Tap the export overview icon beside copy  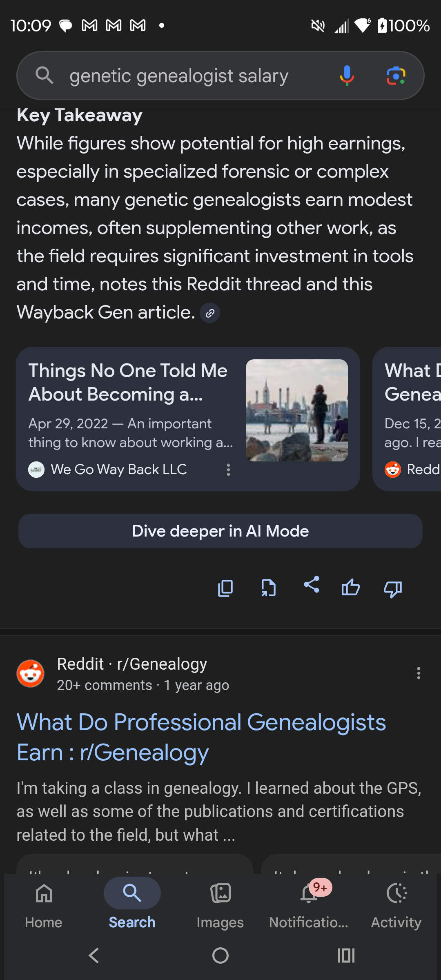click(268, 588)
